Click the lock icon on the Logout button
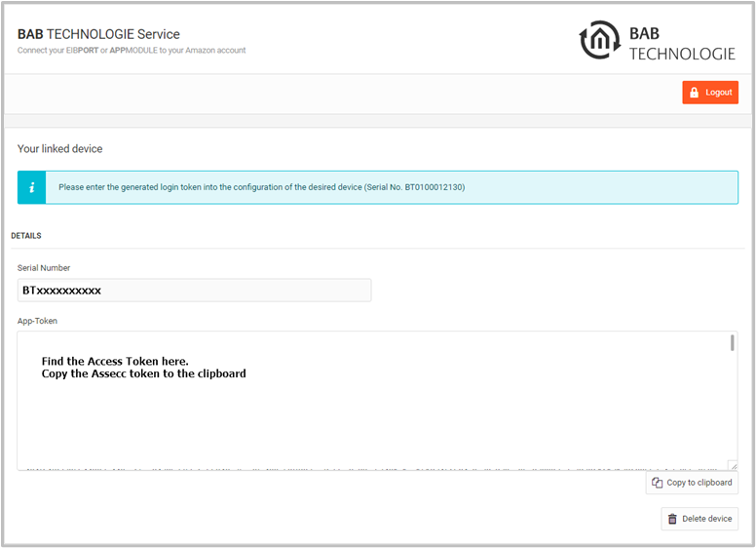 (694, 93)
